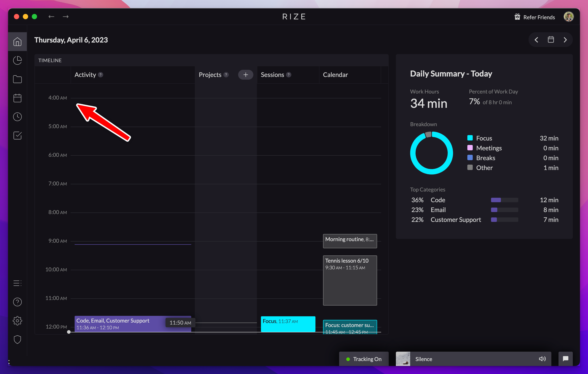Show Sessions help question mark

click(289, 75)
